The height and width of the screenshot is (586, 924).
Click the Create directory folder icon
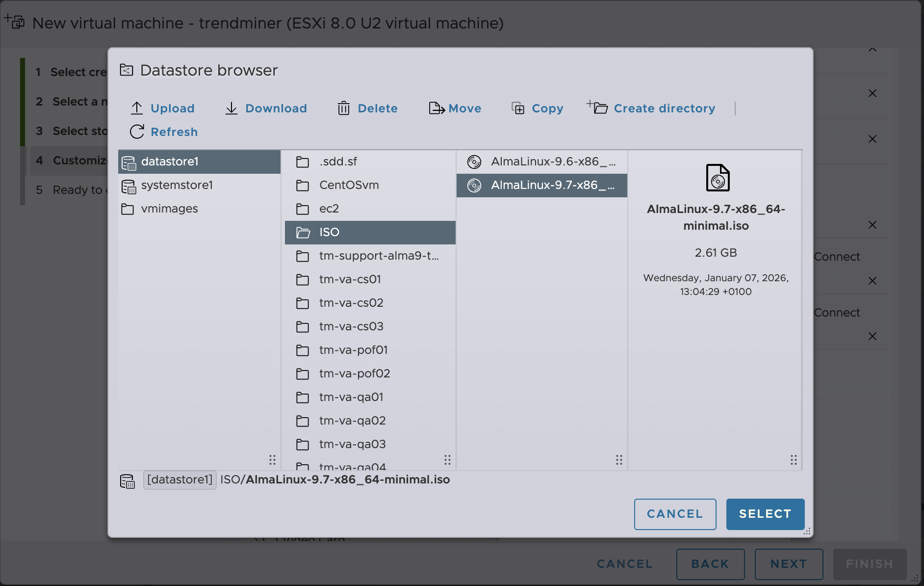click(598, 107)
